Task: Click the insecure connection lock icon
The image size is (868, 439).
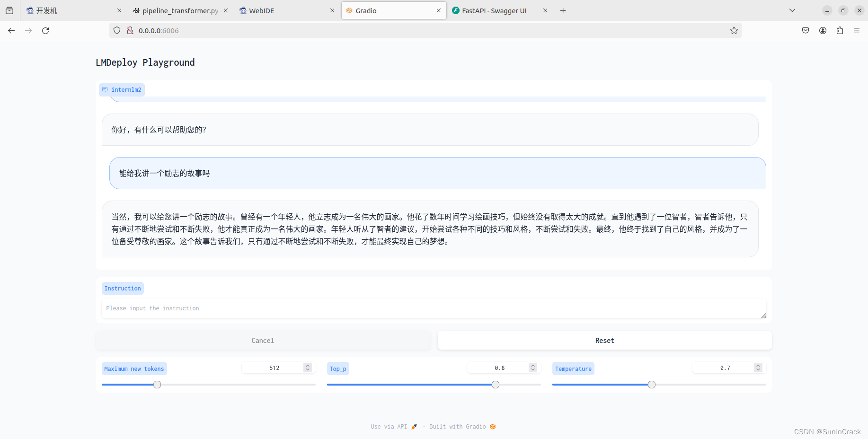Action: coord(130,30)
